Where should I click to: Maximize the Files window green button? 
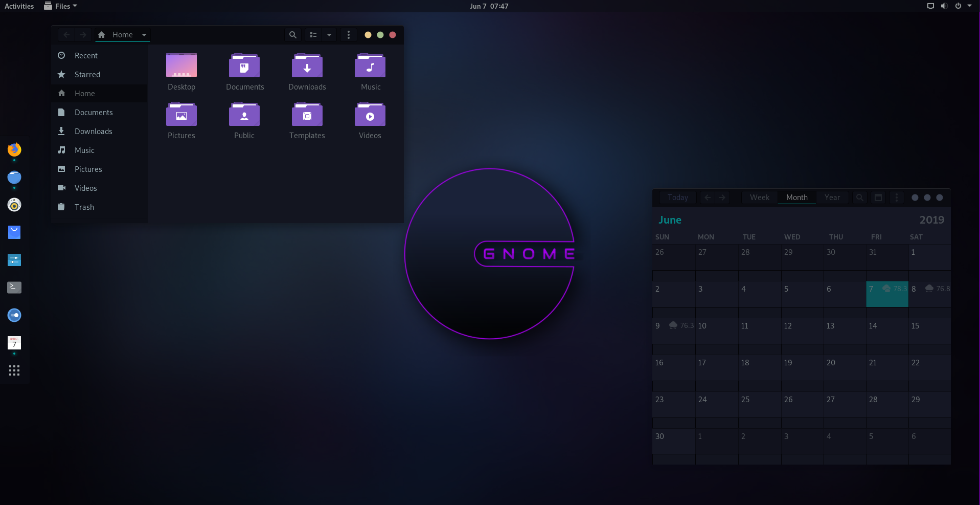(380, 35)
